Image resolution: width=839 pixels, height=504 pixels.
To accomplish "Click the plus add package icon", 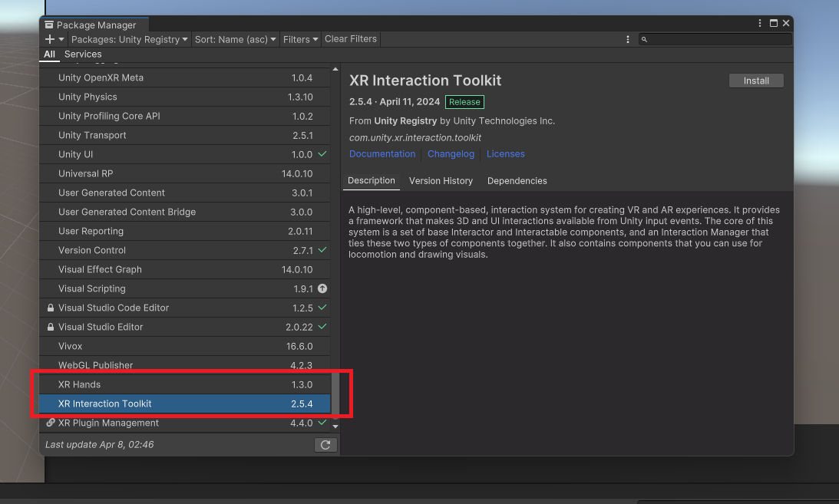I will [x=50, y=39].
